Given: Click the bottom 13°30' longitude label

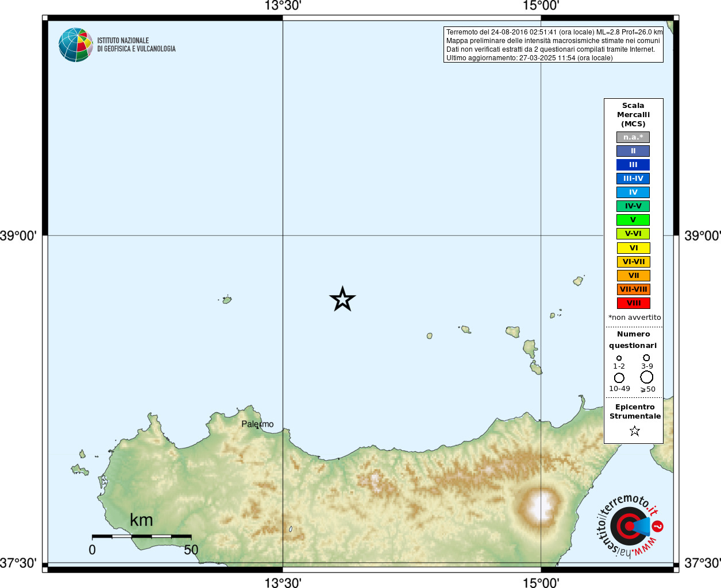Looking at the screenshot, I should tap(283, 582).
